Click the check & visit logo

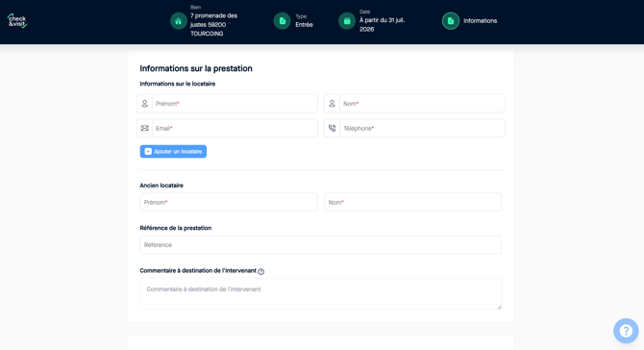pos(17,20)
